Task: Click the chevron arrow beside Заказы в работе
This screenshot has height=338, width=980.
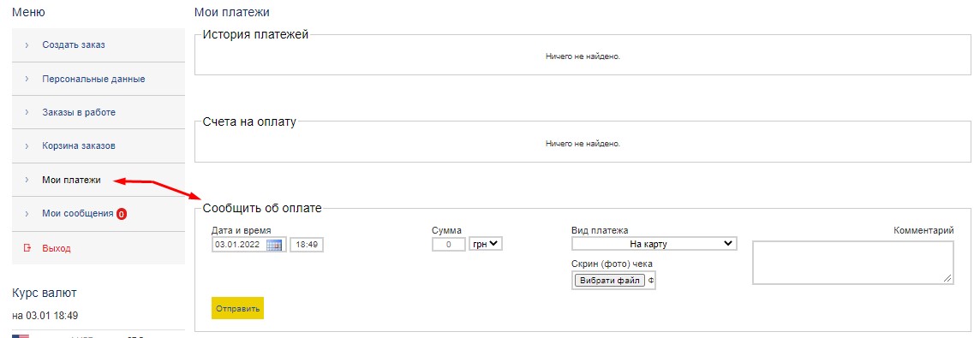Action: point(27,112)
